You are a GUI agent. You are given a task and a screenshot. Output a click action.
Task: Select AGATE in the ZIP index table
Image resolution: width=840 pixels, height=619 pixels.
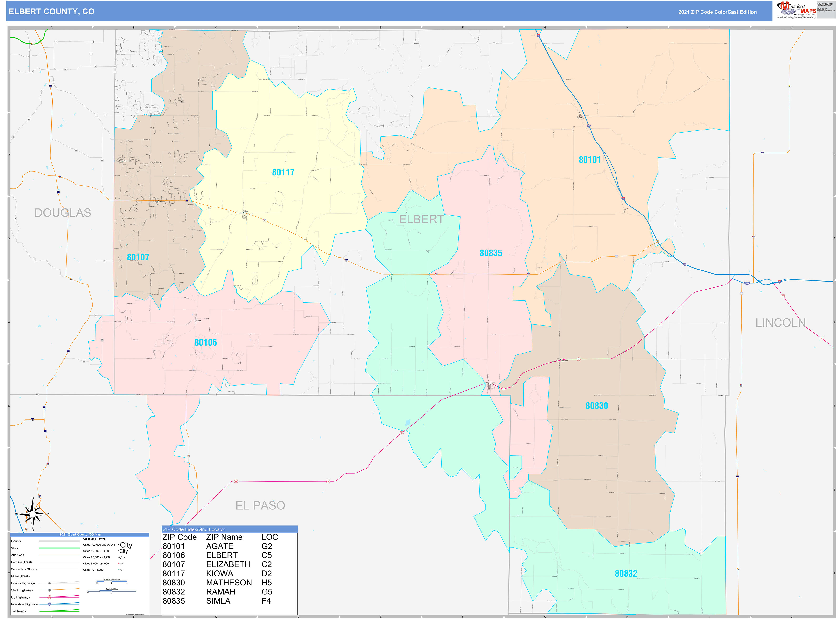pos(219,546)
